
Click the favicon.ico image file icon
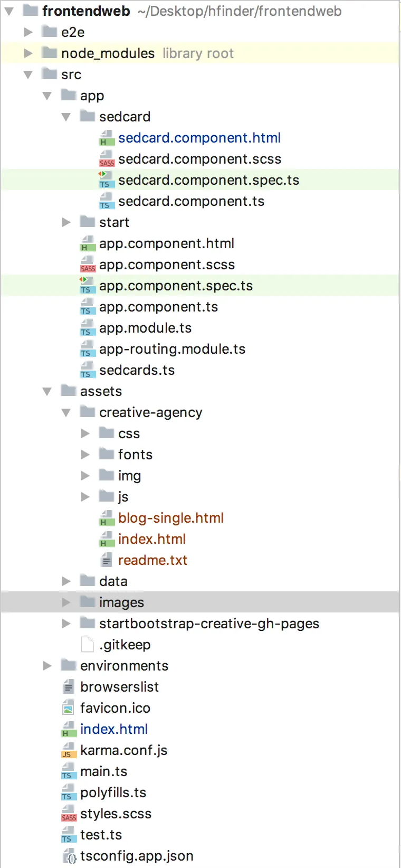tap(69, 708)
